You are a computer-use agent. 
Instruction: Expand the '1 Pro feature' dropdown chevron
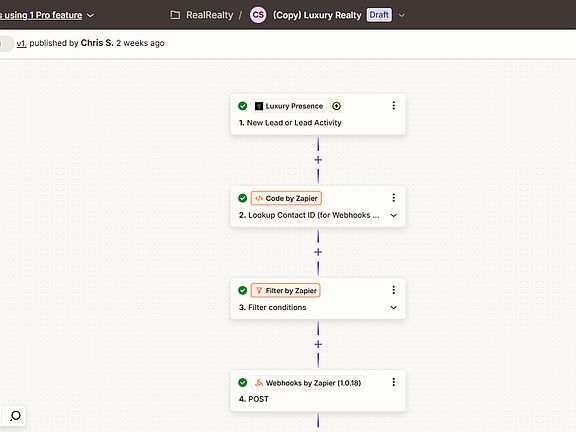pyautogui.click(x=90, y=15)
